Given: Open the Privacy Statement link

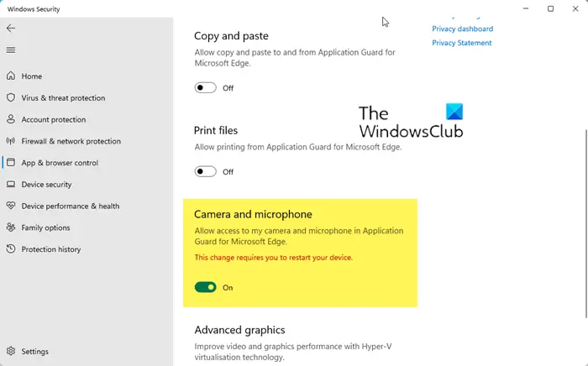Looking at the screenshot, I should coord(462,43).
